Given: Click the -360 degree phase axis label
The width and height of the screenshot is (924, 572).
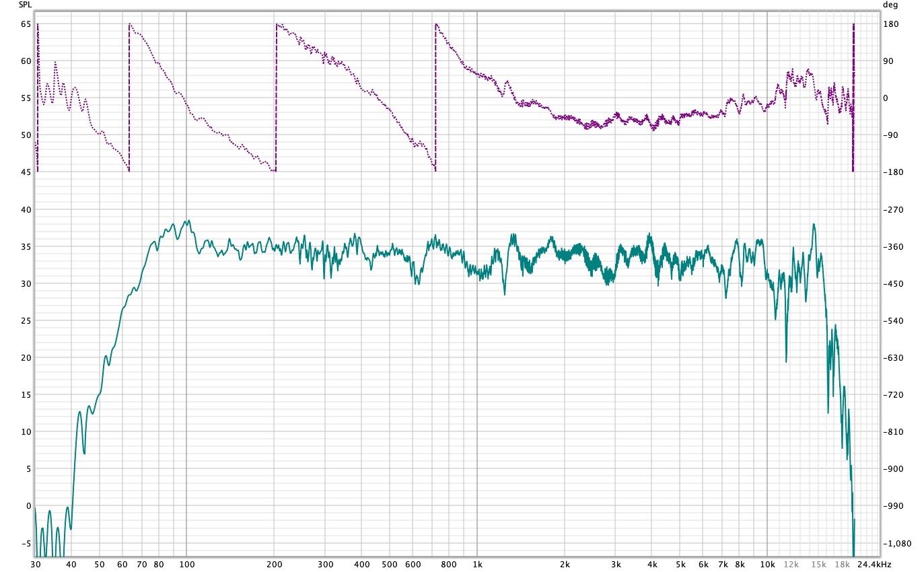Looking at the screenshot, I should [892, 247].
